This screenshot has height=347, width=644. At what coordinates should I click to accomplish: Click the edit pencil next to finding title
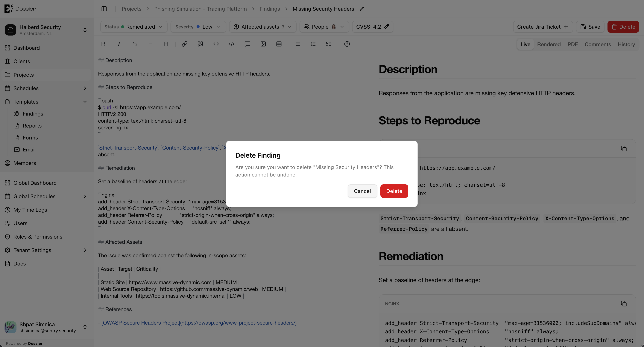362,9
